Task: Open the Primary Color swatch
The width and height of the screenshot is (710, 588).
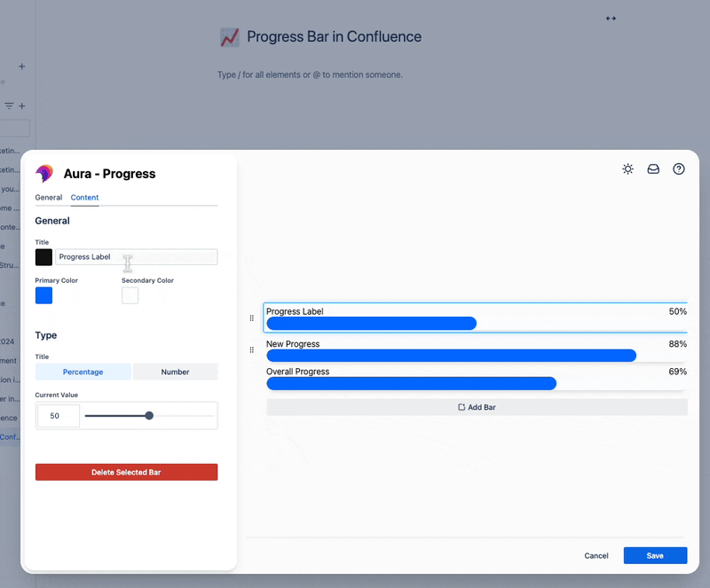Action: point(43,295)
